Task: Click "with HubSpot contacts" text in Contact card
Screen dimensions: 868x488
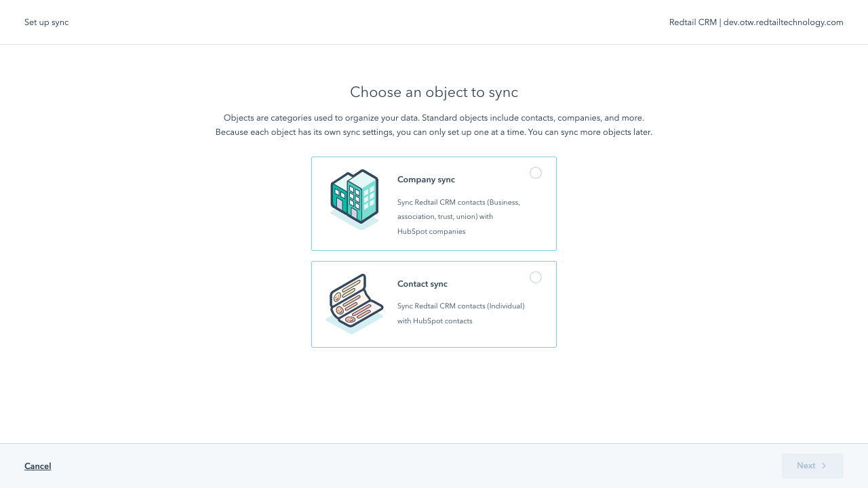Action: [x=435, y=321]
